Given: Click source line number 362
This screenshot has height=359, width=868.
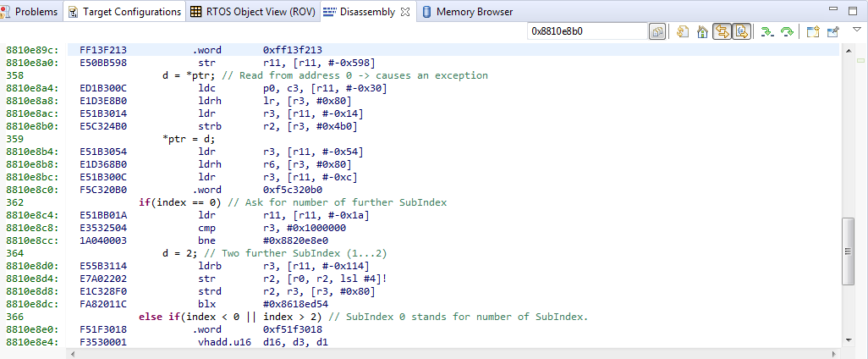Looking at the screenshot, I should (x=14, y=202).
